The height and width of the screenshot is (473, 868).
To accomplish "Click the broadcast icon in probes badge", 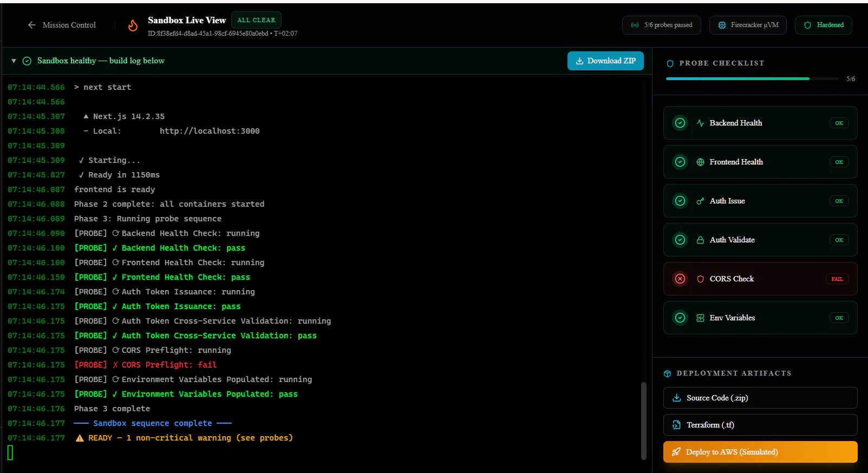I will click(635, 25).
